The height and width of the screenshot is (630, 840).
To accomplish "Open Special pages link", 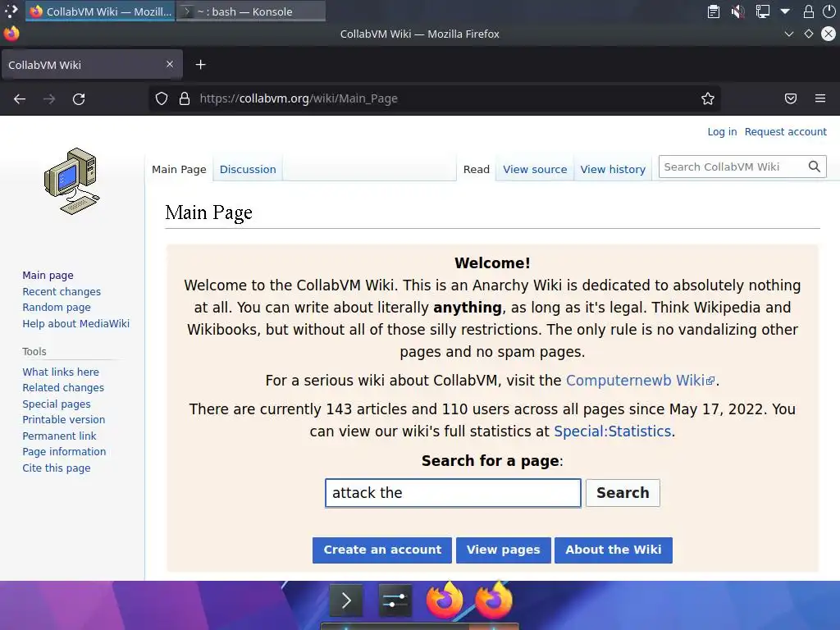I will (x=57, y=404).
